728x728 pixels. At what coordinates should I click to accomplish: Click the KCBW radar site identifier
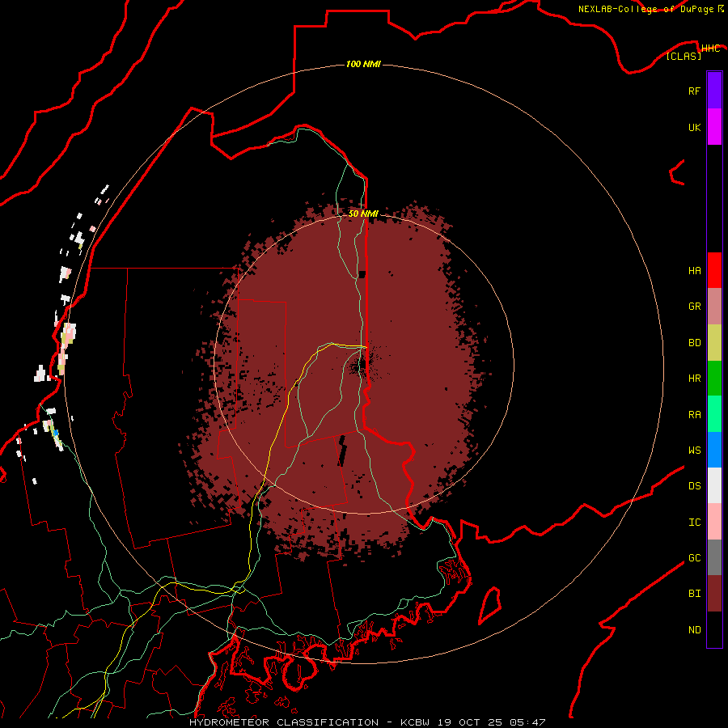click(x=415, y=722)
